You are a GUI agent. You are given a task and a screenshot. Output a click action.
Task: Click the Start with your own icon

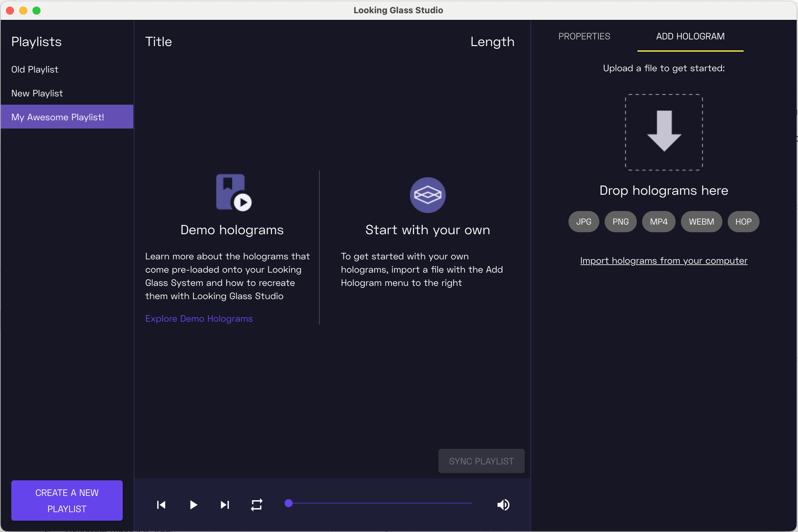pyautogui.click(x=427, y=195)
